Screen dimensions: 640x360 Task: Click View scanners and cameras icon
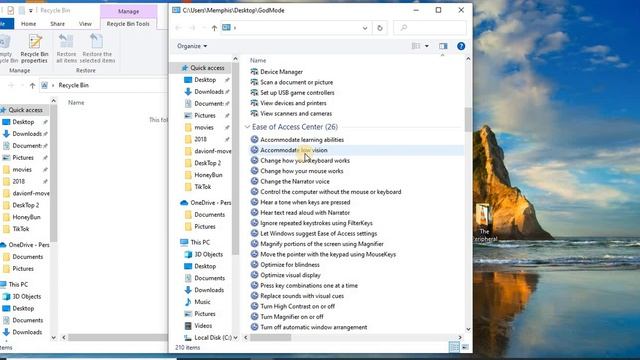coord(254,113)
